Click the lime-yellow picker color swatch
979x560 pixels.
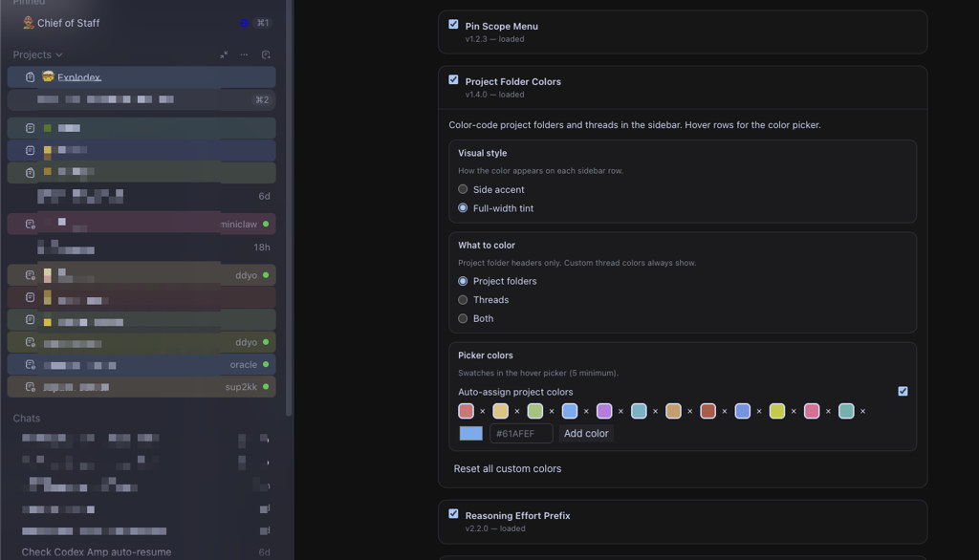click(x=776, y=412)
